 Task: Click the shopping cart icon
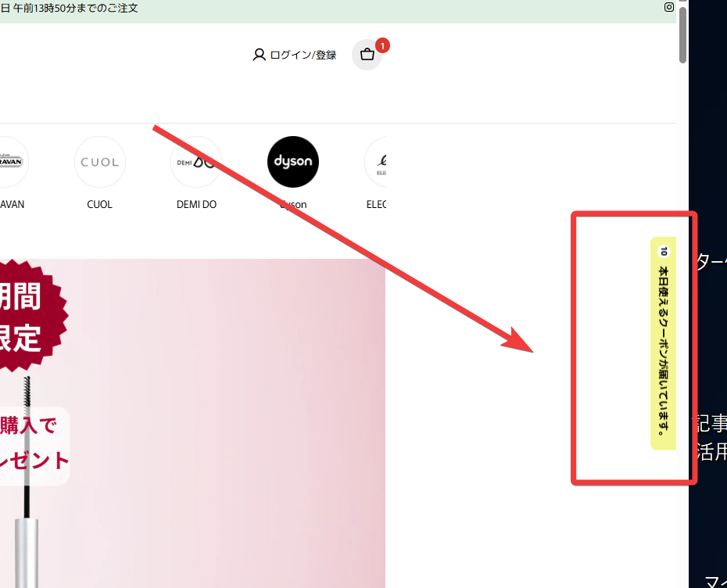(367, 55)
